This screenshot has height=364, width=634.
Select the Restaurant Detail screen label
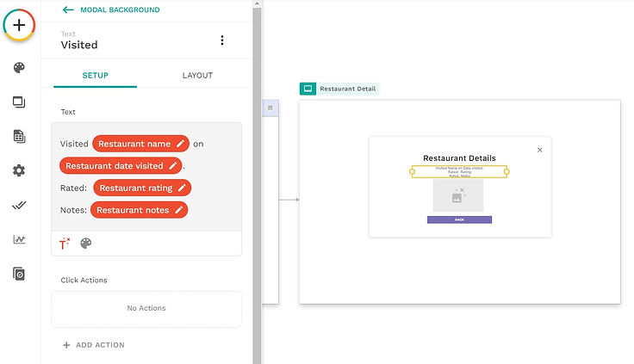347,89
